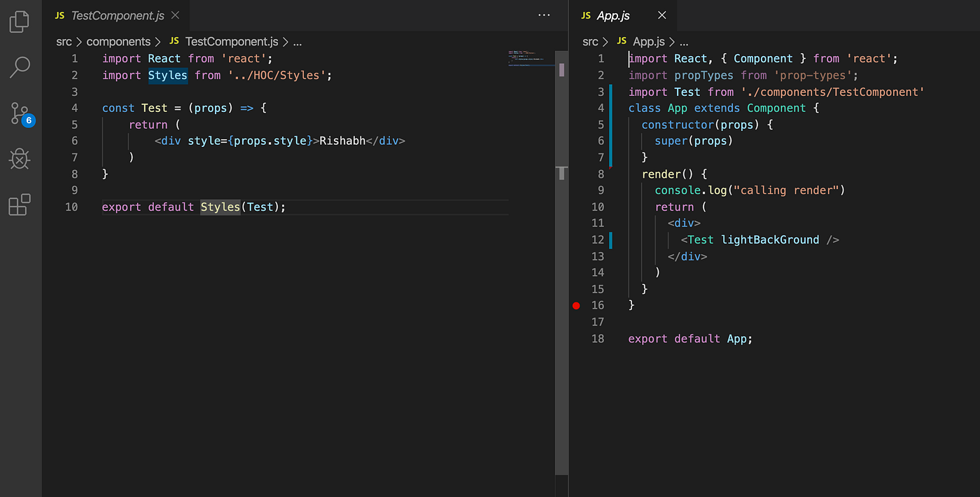Select line number 10 in TestComponent.js
Screen dimensions: 980x497
(71, 206)
